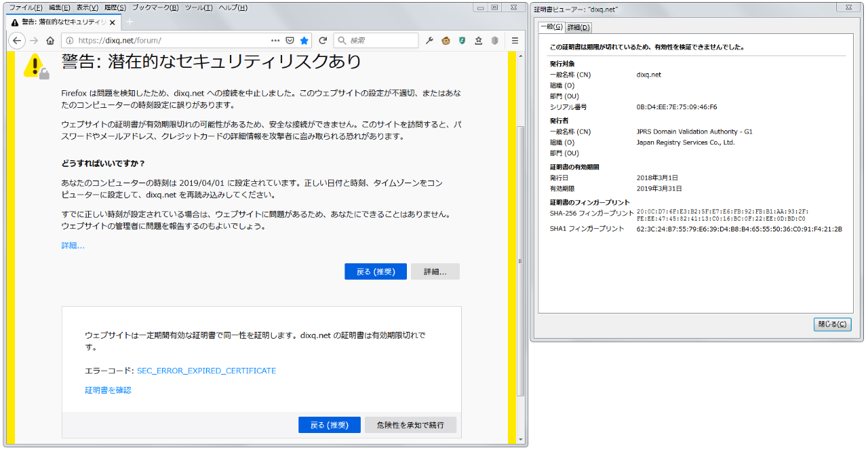Click the site information icon in address bar
Image resolution: width=868 pixels, height=452 pixels.
[x=69, y=41]
